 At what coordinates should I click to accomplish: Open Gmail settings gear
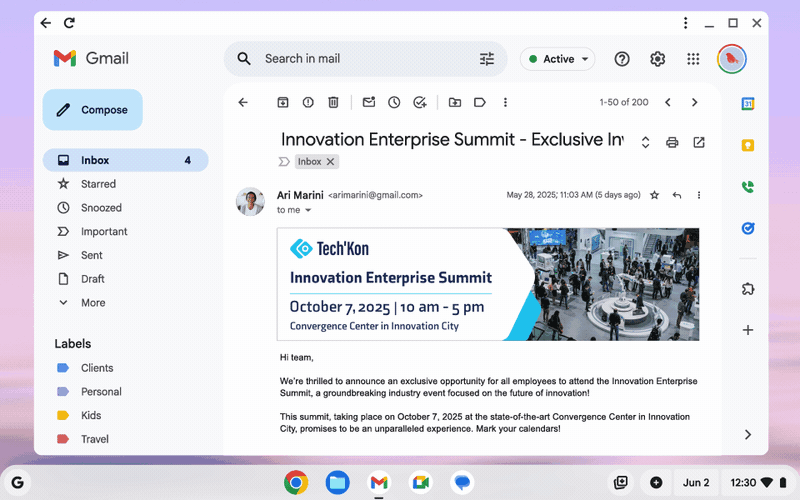pos(657,59)
